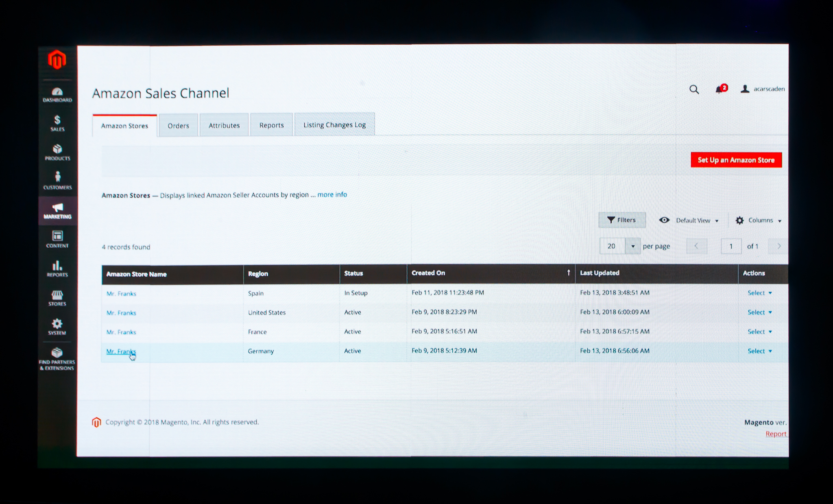Click the more info link

[332, 194]
